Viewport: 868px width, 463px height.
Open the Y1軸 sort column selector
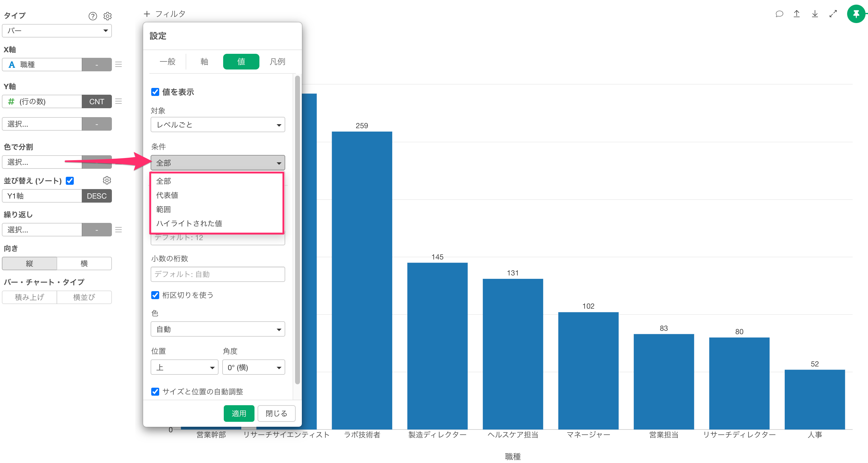point(42,196)
